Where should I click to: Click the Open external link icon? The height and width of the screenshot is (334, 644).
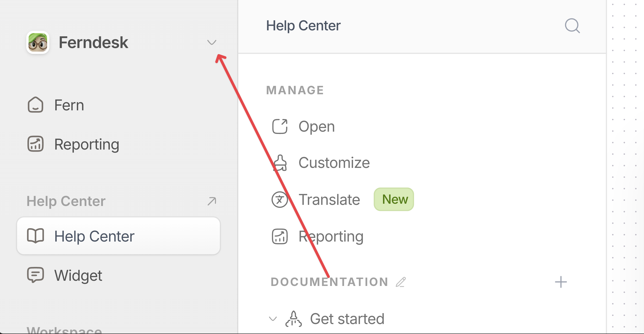280,126
